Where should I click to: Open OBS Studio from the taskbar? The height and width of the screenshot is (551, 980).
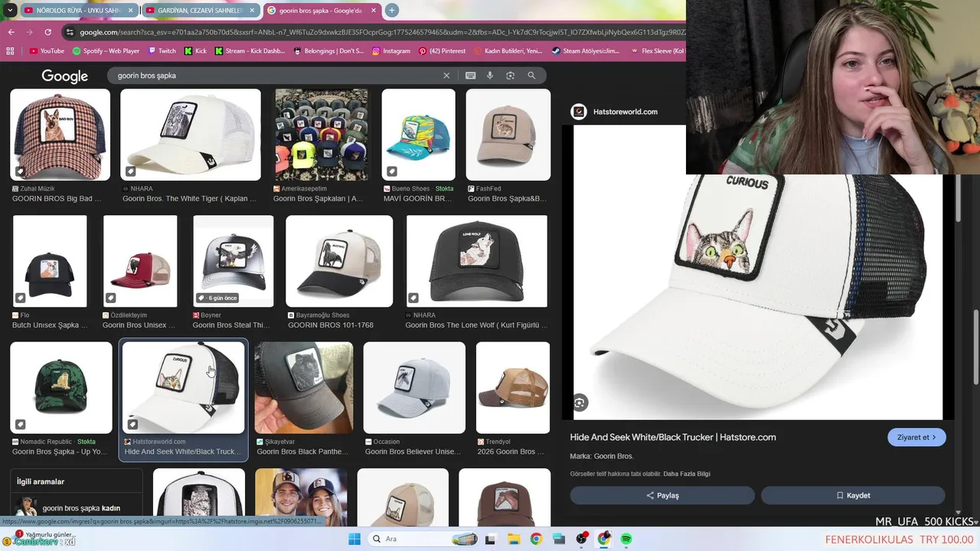pos(581,539)
